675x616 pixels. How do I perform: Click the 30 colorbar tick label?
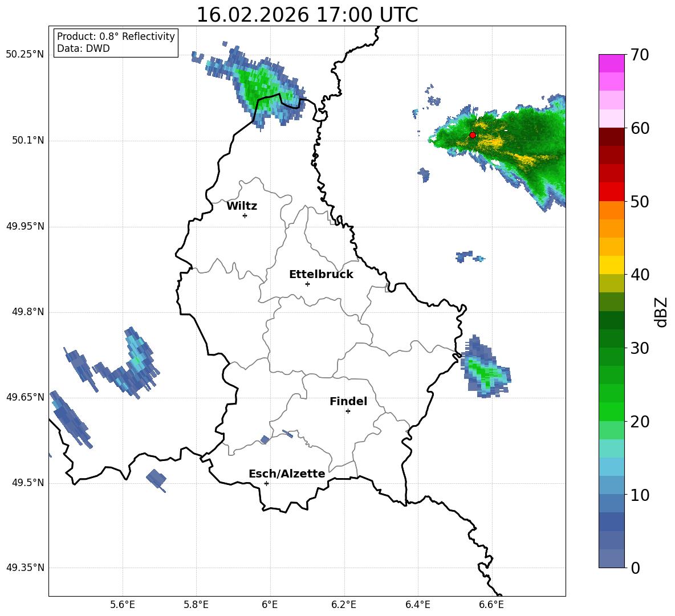point(640,348)
